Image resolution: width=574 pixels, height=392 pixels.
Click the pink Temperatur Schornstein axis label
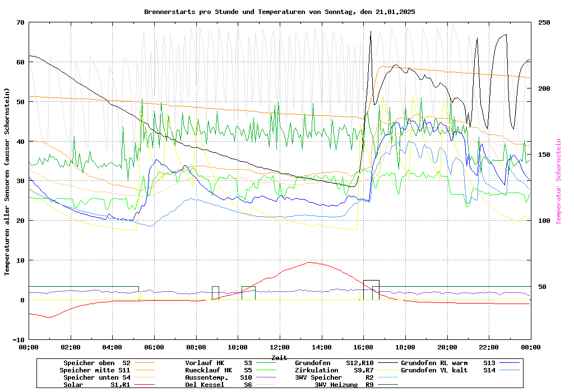pos(558,181)
